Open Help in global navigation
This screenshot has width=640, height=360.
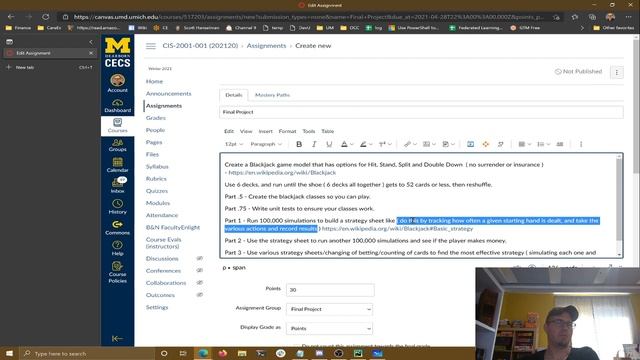pyautogui.click(x=118, y=248)
